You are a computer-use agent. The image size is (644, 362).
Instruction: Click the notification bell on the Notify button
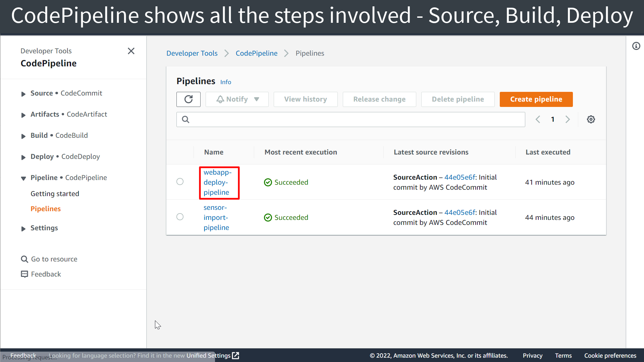pos(220,99)
